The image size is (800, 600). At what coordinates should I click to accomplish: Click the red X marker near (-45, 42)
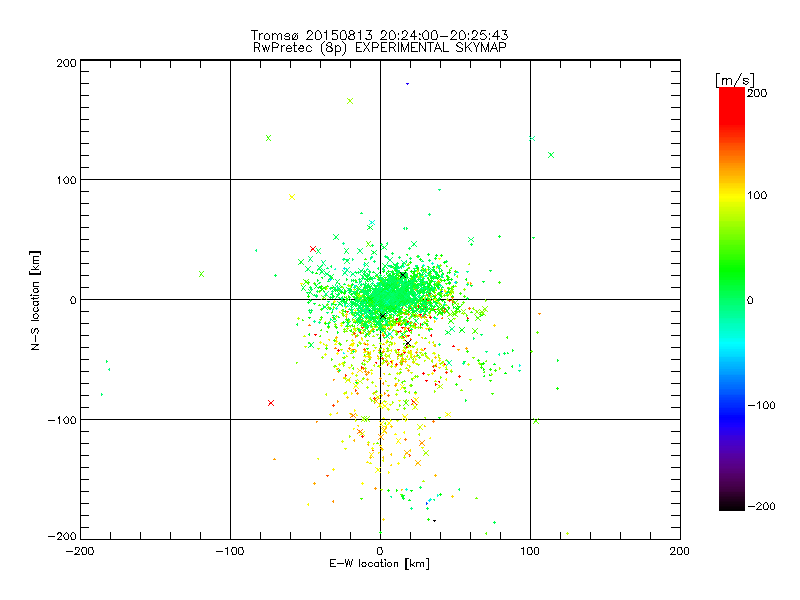coord(313,249)
